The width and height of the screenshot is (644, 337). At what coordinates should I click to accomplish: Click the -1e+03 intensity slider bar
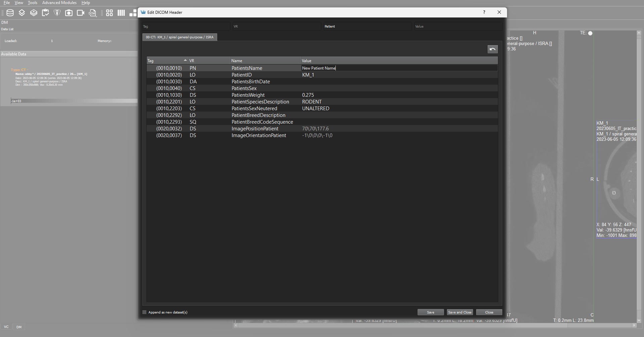point(74,101)
